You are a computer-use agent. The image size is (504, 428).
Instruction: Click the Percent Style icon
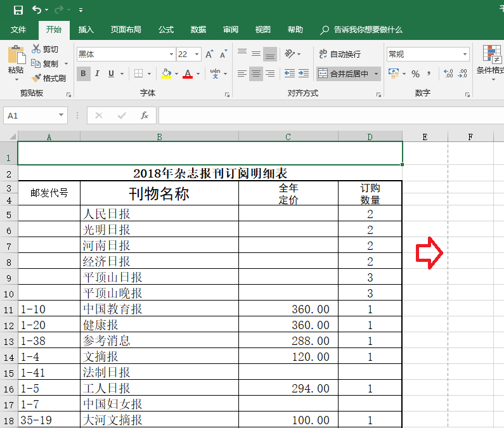coord(415,74)
